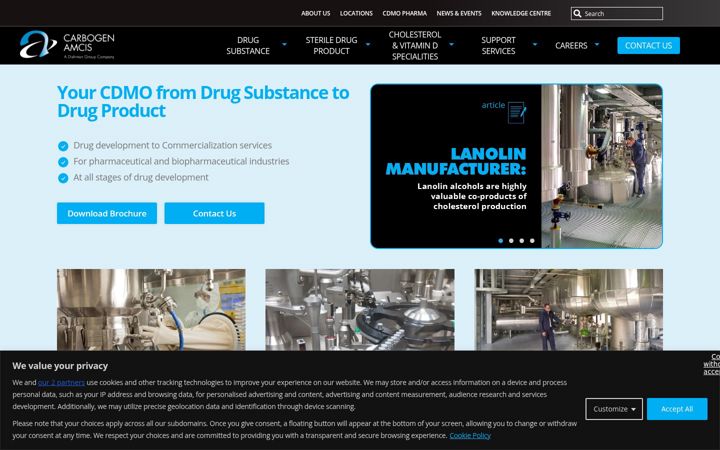Screen dimensions: 720x450
Task: Open the Careers menu item
Action: coord(571,45)
